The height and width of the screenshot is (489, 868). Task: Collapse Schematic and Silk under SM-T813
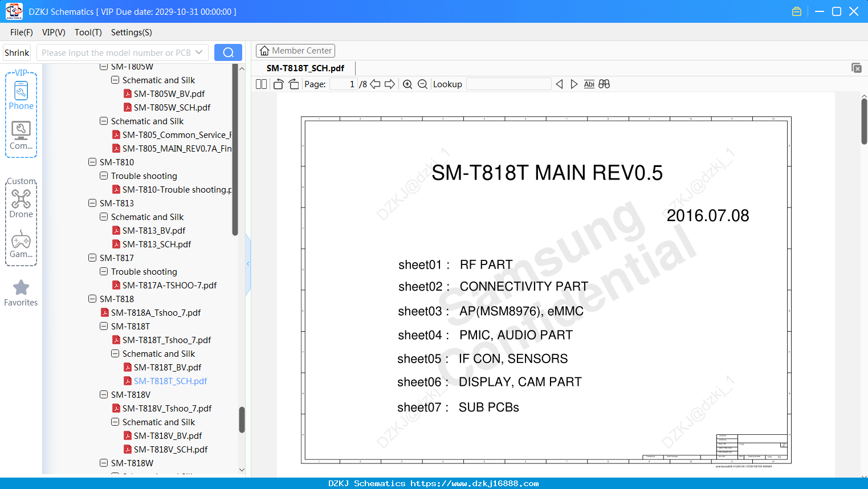pos(104,217)
